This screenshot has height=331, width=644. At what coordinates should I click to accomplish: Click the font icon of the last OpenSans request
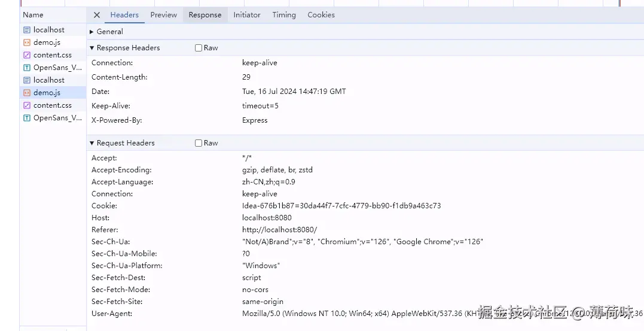coord(27,118)
